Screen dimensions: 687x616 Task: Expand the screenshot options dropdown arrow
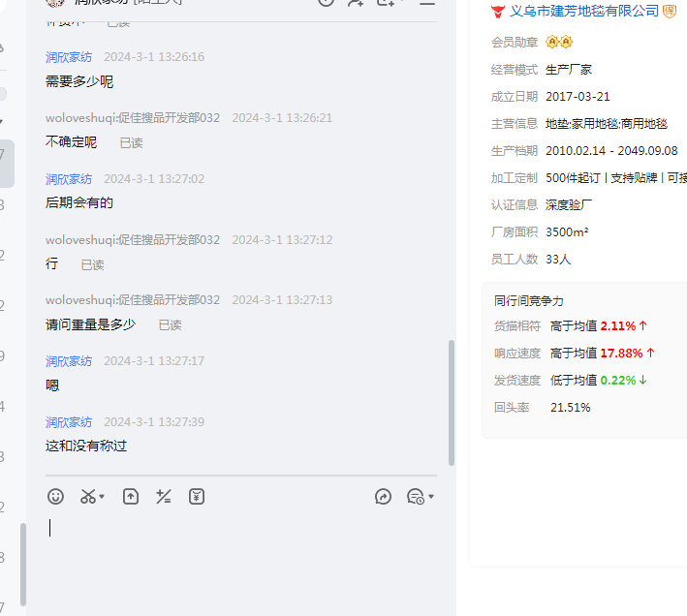tap(103, 497)
